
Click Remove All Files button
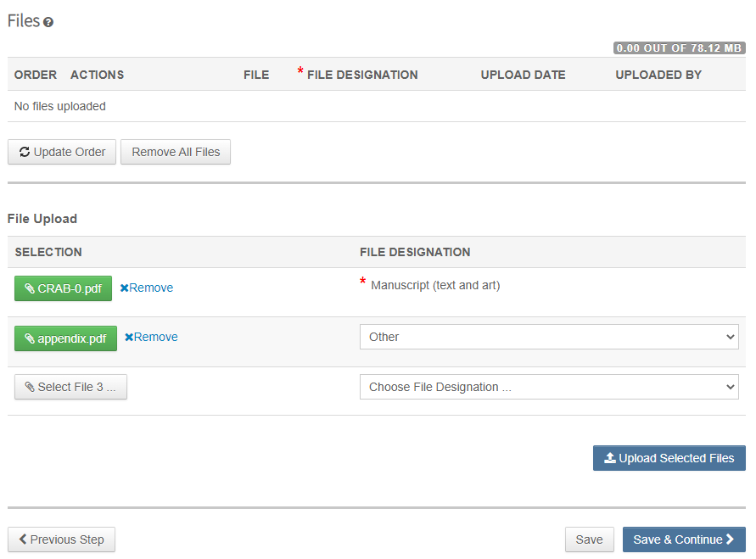pos(176,152)
